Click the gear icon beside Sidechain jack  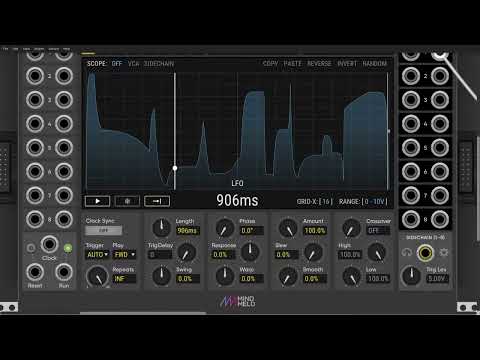click(444, 252)
